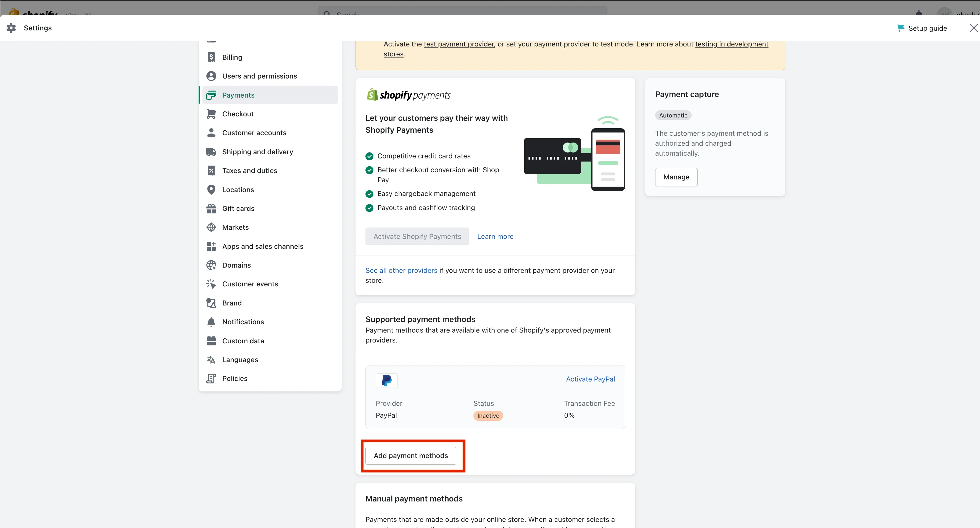The width and height of the screenshot is (980, 528).
Task: Go to Custom data settings
Action: click(x=270, y=341)
